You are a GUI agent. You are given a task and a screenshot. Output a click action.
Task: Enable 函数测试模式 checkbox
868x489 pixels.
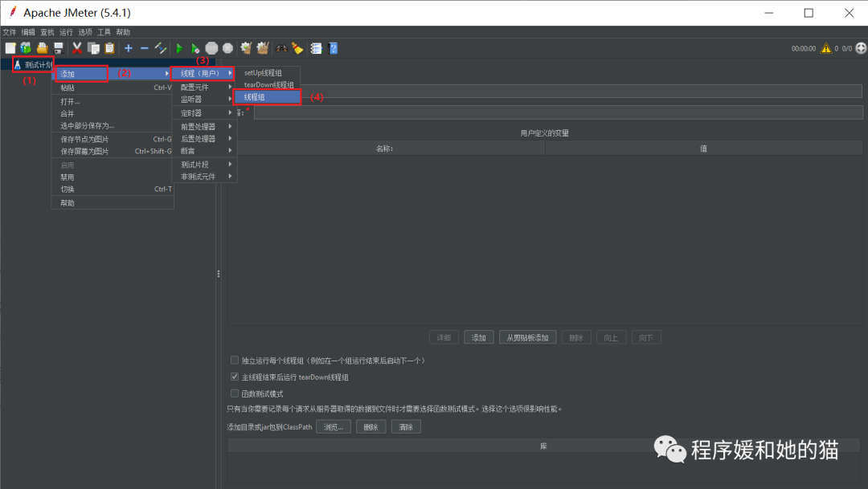point(235,393)
